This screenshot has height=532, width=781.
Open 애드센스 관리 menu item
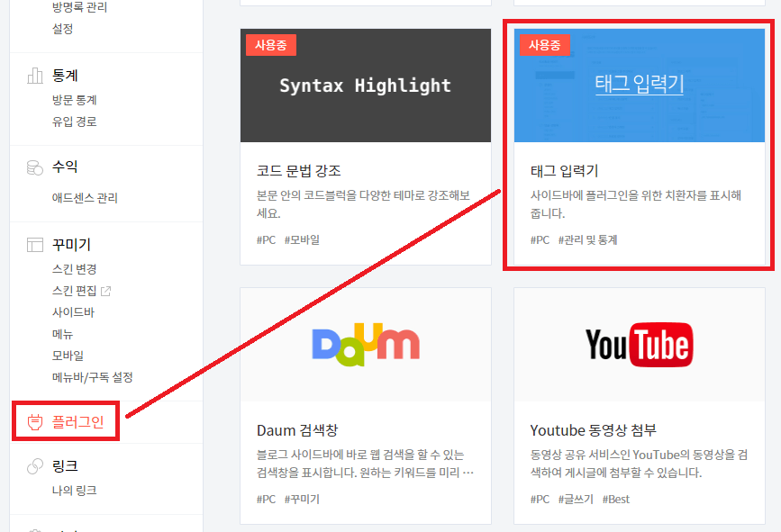(x=85, y=198)
